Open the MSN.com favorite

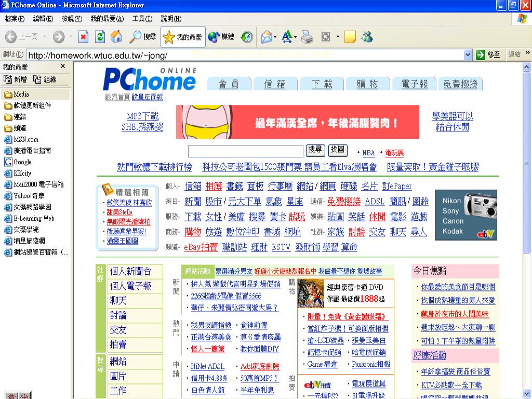click(x=21, y=139)
